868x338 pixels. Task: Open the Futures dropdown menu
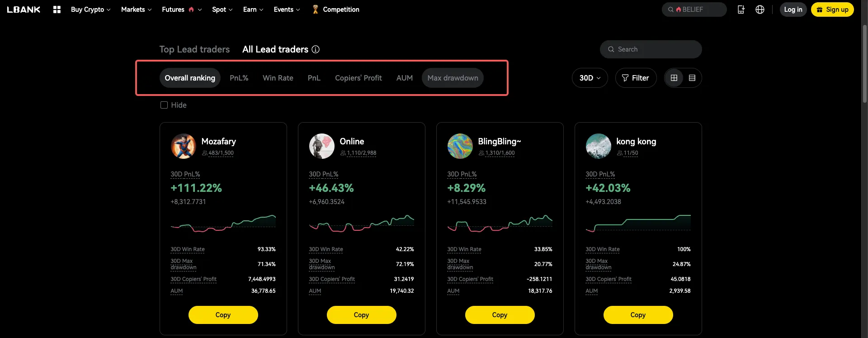(x=181, y=10)
